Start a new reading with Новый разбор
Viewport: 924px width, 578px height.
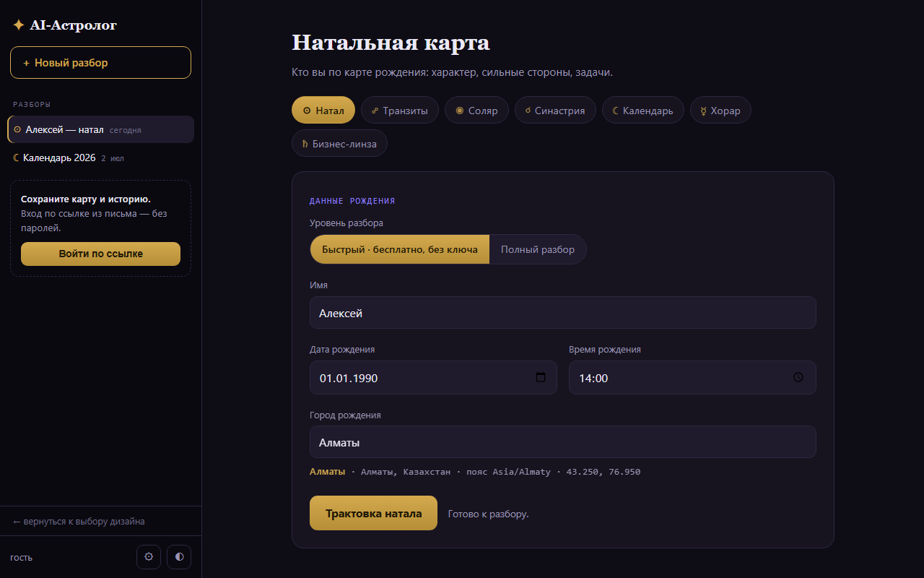tap(100, 63)
